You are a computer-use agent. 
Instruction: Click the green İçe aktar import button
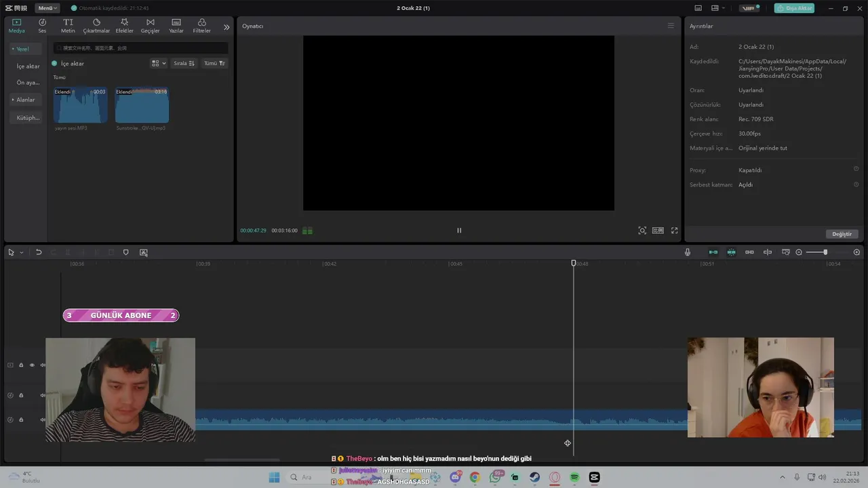pyautogui.click(x=68, y=64)
